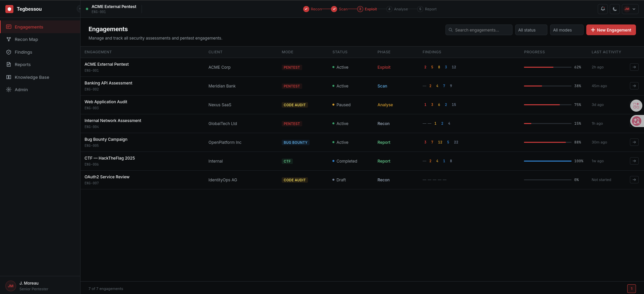Focus the Search engagements field
The image size is (644, 294).
479,30
